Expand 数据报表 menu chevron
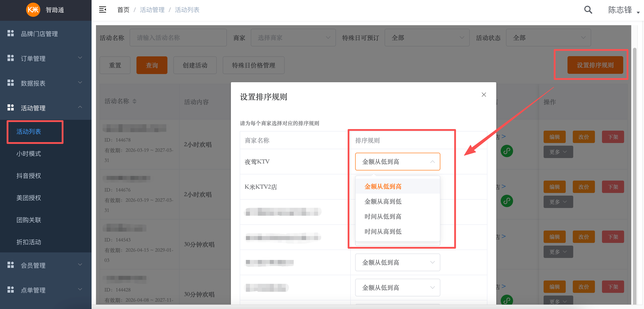This screenshot has width=644, height=309. (x=80, y=83)
